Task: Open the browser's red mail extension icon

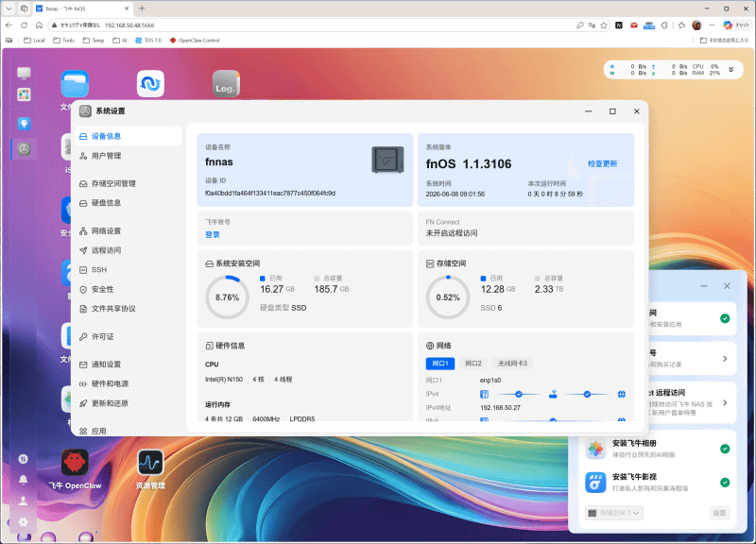Action: pyautogui.click(x=634, y=25)
